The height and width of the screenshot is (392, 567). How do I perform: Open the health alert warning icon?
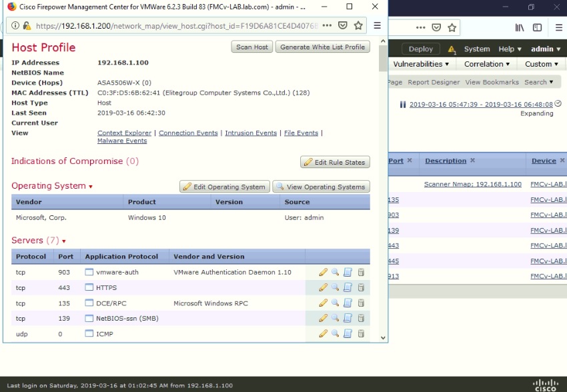point(452,49)
